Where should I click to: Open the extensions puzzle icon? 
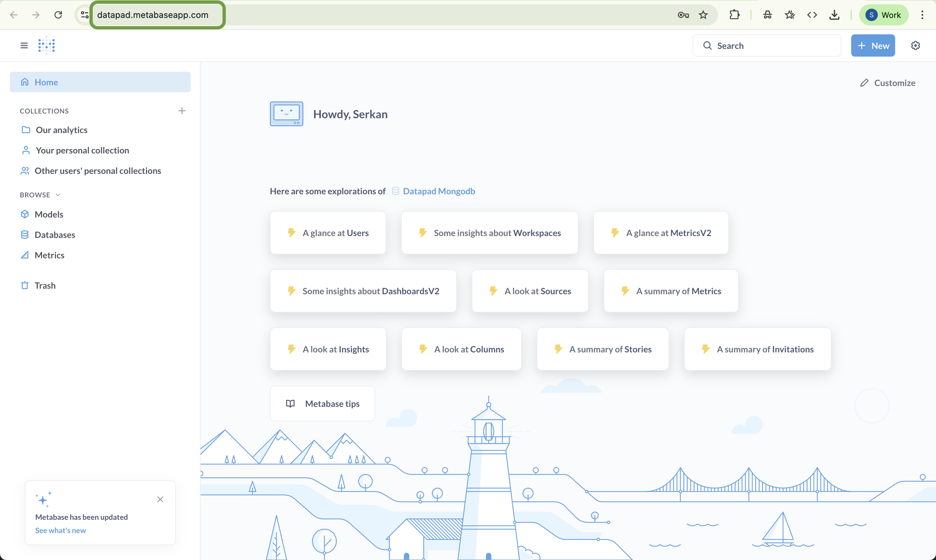tap(734, 15)
